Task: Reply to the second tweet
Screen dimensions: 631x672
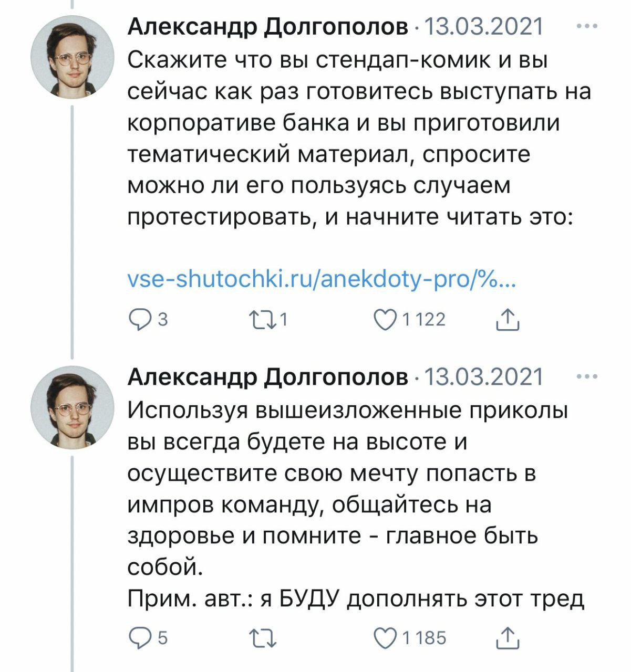Action: click(x=139, y=637)
